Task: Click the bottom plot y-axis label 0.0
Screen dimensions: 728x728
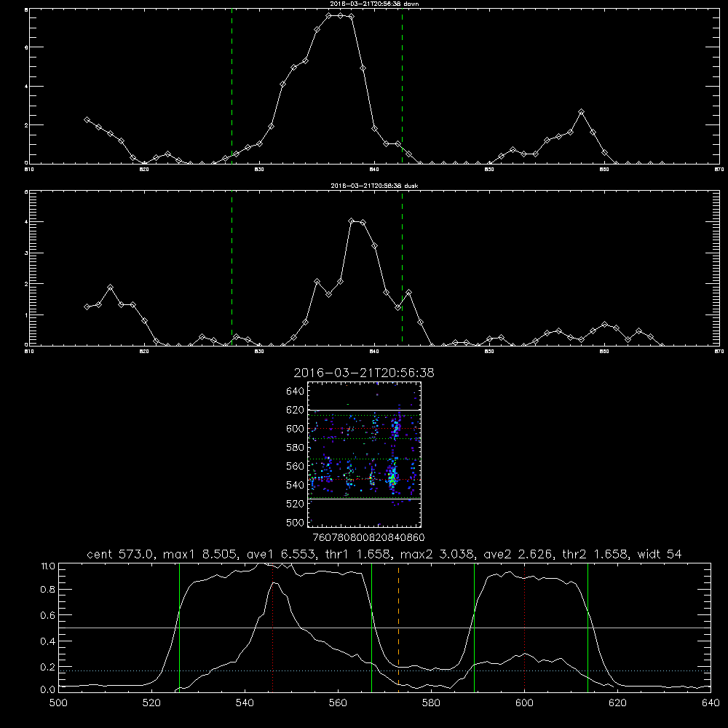Action: point(48,690)
